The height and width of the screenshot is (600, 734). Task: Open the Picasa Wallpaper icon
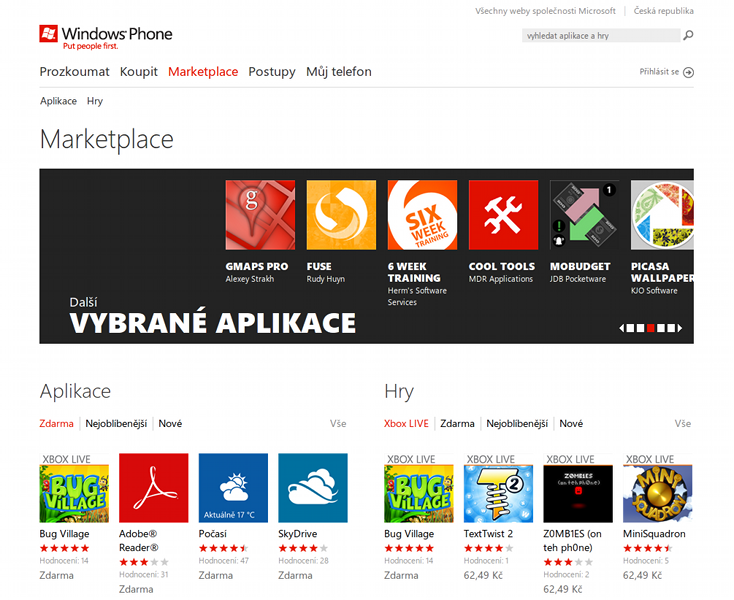point(662,215)
